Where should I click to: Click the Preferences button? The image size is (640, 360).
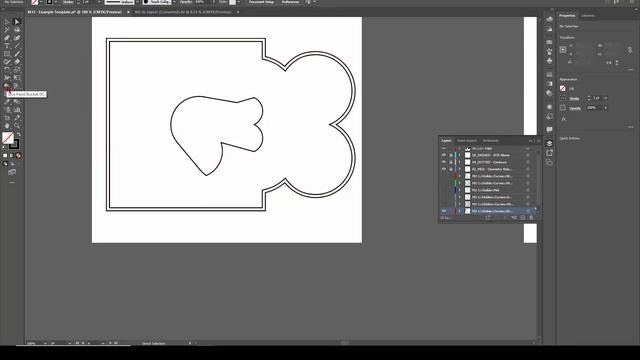pos(290,2)
